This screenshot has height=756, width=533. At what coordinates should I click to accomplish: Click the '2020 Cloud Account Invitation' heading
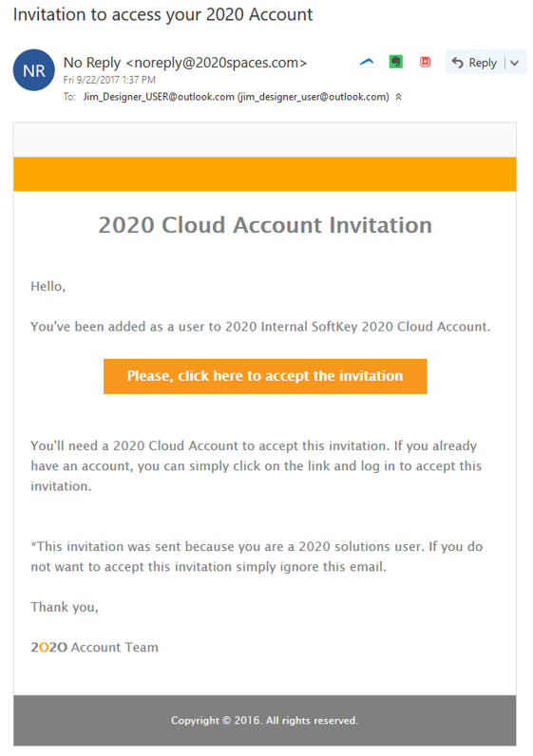tap(265, 225)
